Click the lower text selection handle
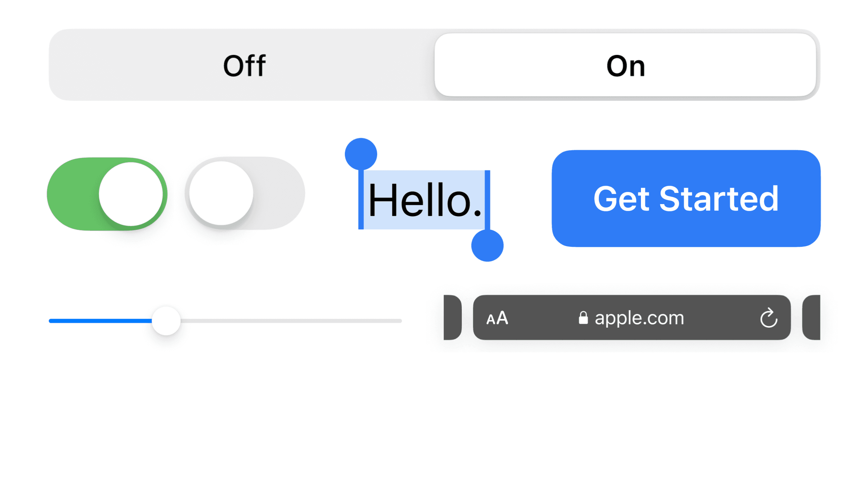This screenshot has width=868, height=488. point(487,245)
